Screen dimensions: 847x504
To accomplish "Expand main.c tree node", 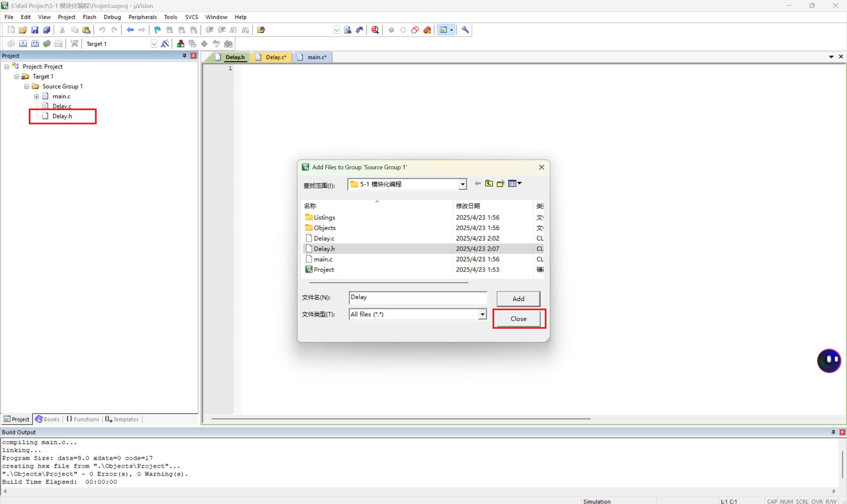I will pyautogui.click(x=36, y=97).
